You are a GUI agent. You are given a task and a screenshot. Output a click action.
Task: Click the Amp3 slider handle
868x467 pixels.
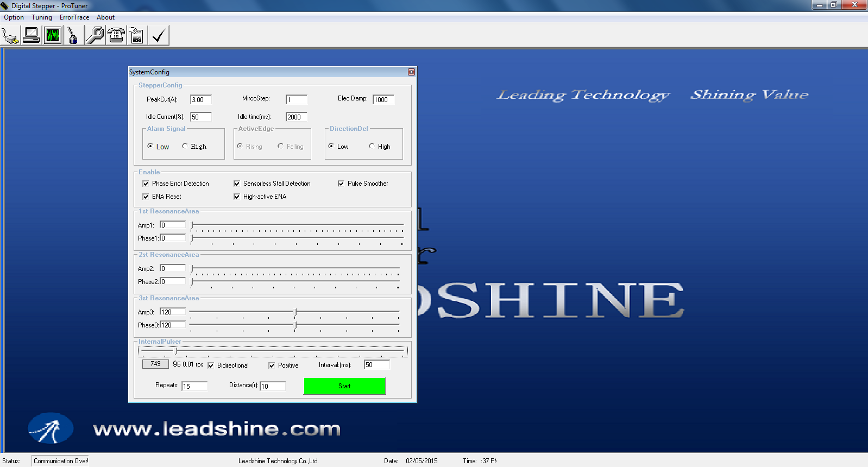pos(295,312)
